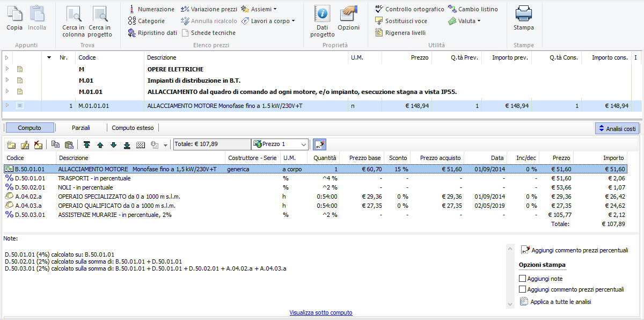Click Cambio listino
The width and height of the screenshot is (644, 320).
click(x=473, y=9)
